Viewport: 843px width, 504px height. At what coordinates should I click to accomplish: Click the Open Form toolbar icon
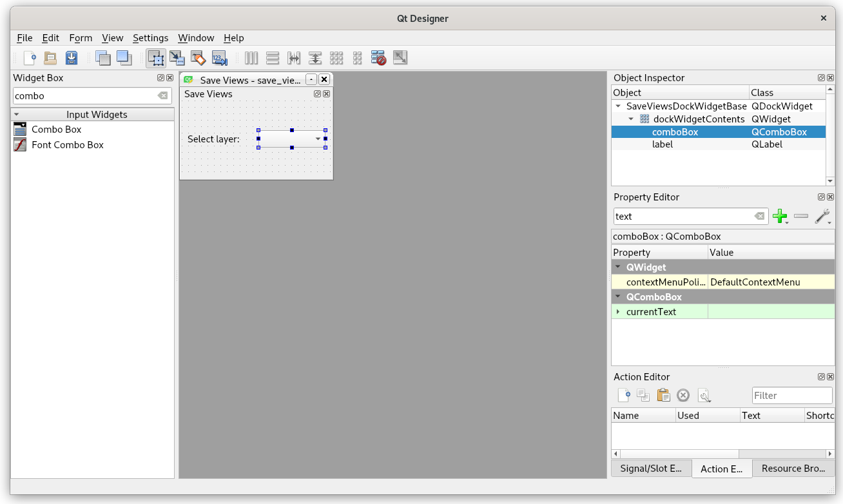pyautogui.click(x=50, y=58)
